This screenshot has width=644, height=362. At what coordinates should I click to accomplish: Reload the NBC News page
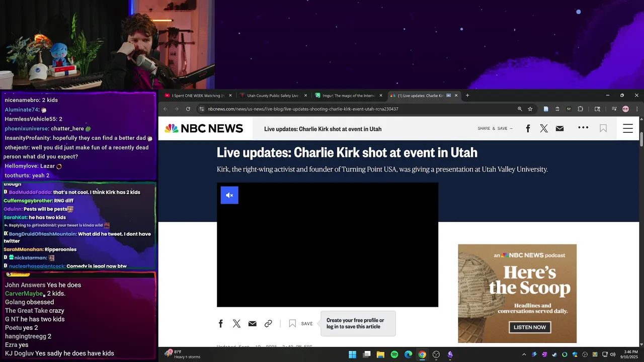[x=188, y=109]
